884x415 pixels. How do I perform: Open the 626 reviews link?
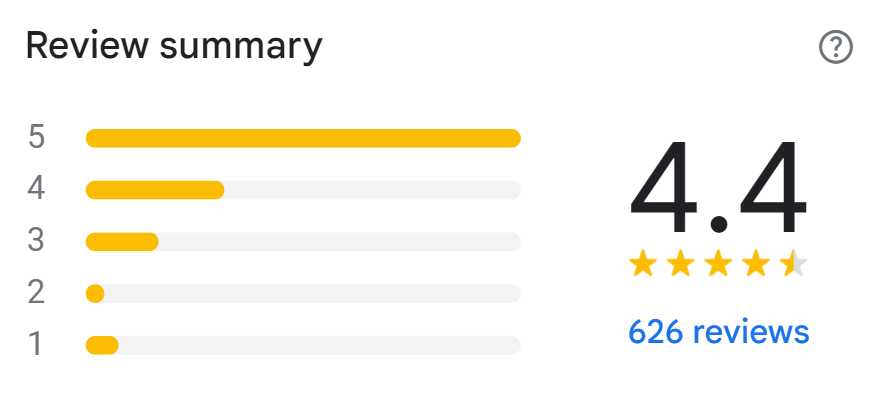click(x=718, y=331)
